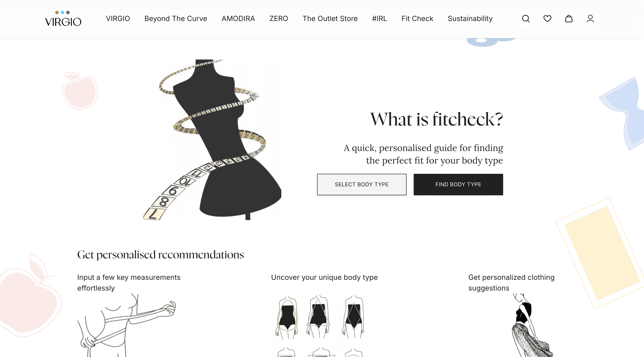Open the #IRL page
This screenshot has height=357, width=644.
pyautogui.click(x=379, y=19)
